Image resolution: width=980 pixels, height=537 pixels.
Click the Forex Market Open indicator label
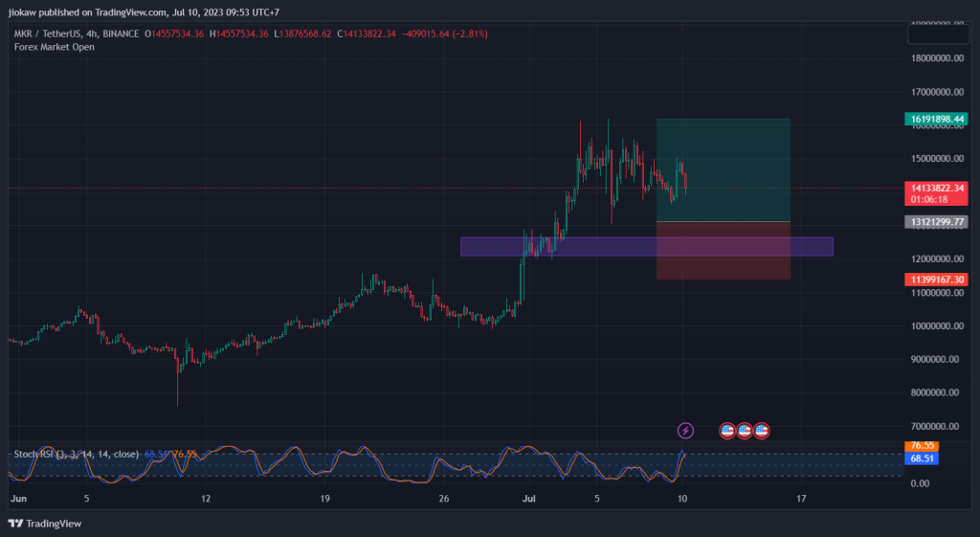point(55,47)
